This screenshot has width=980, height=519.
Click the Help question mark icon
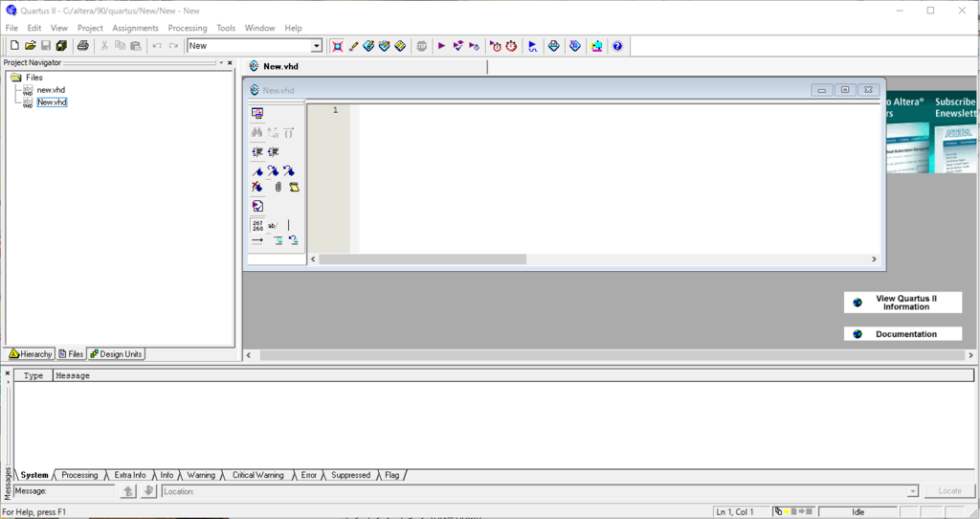tap(617, 46)
